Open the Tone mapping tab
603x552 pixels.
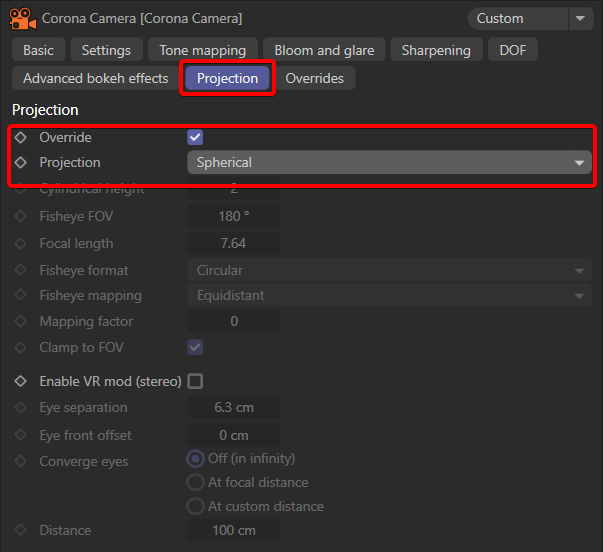pos(203,50)
